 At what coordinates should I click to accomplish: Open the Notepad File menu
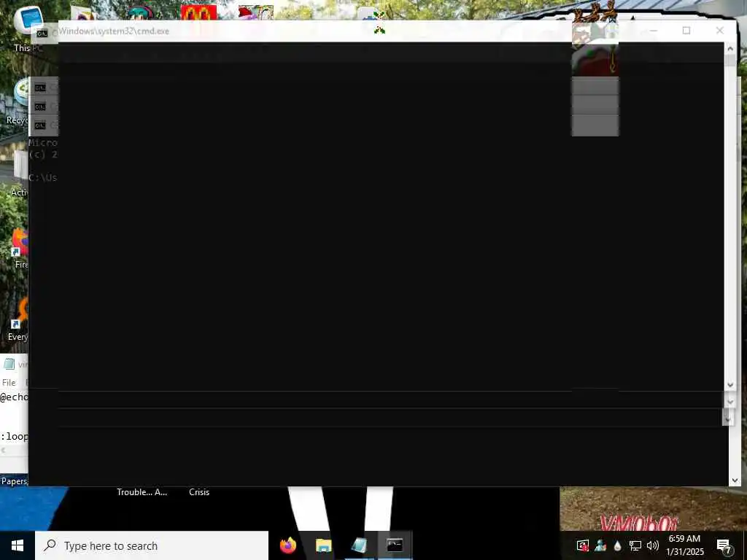point(9,382)
